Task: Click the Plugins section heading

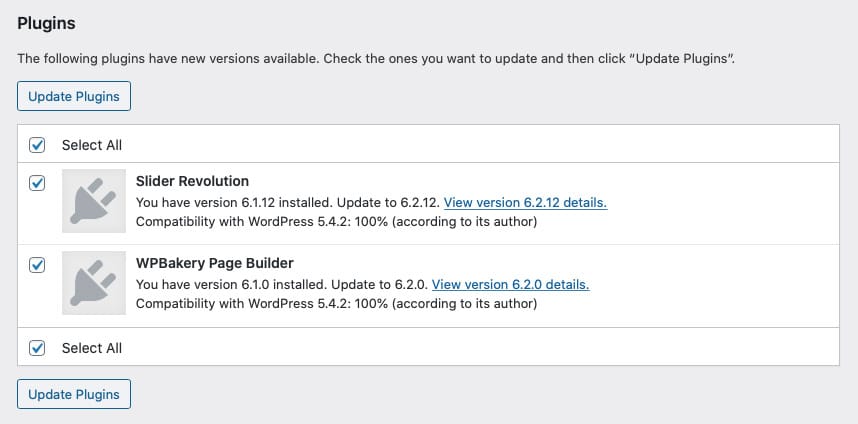Action: 46,21
